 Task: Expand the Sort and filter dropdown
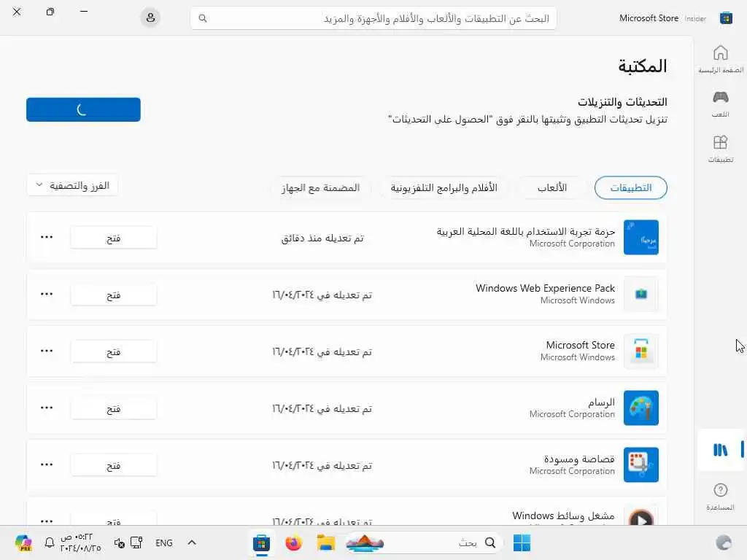[72, 185]
